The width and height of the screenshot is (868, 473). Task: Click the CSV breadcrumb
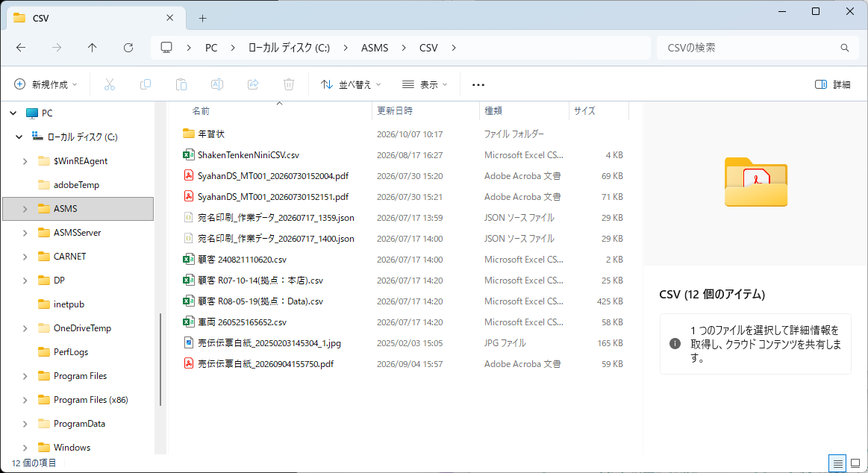(x=428, y=48)
